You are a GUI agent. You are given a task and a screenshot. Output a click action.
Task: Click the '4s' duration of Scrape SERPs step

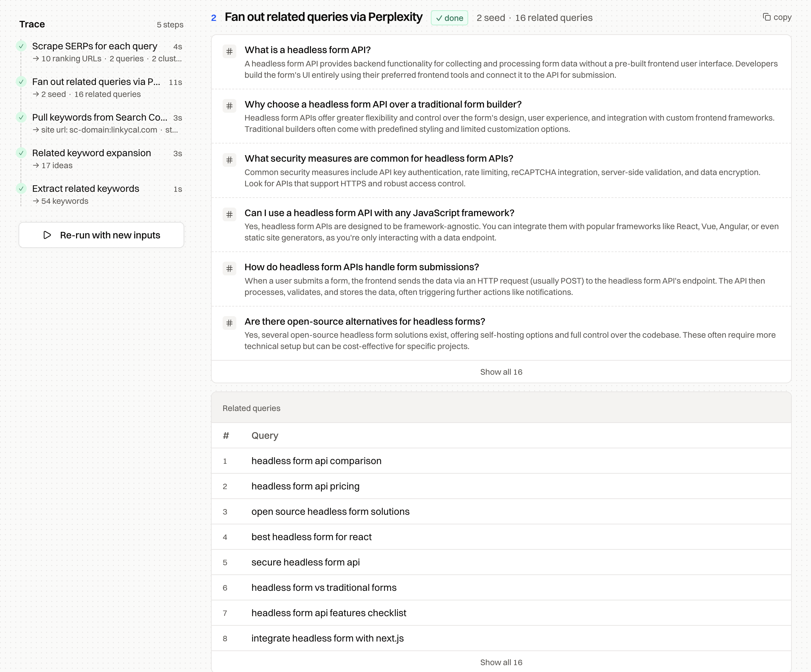[178, 47]
